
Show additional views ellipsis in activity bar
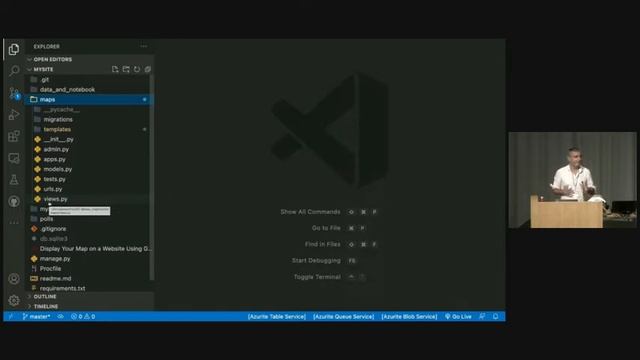tap(14, 222)
